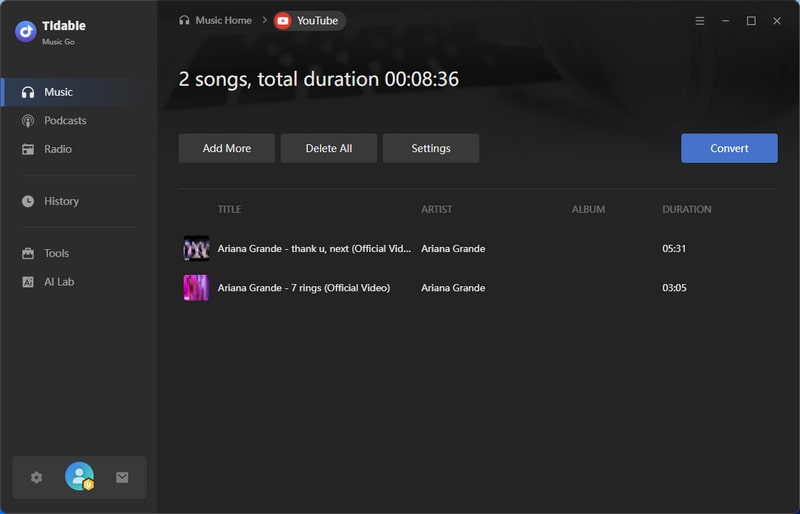800x514 pixels.
Task: Click the red YouTube logo icon
Action: 283,21
